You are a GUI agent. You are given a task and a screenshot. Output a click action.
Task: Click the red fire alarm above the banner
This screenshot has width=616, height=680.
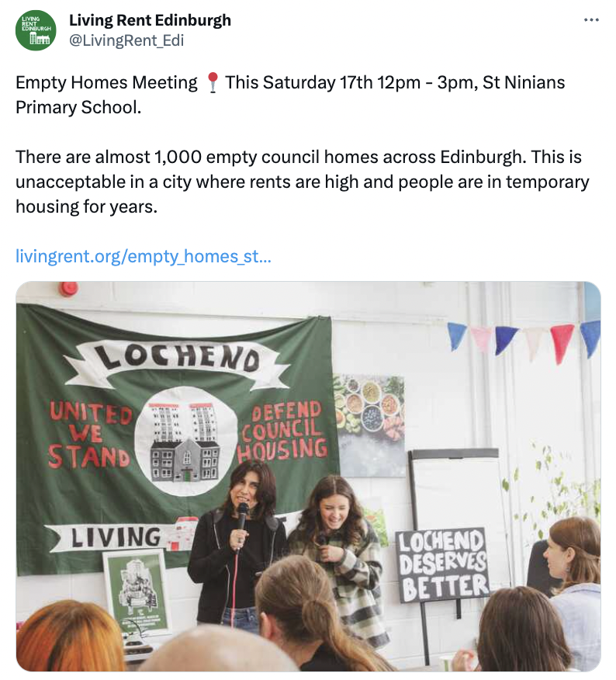coord(69,289)
